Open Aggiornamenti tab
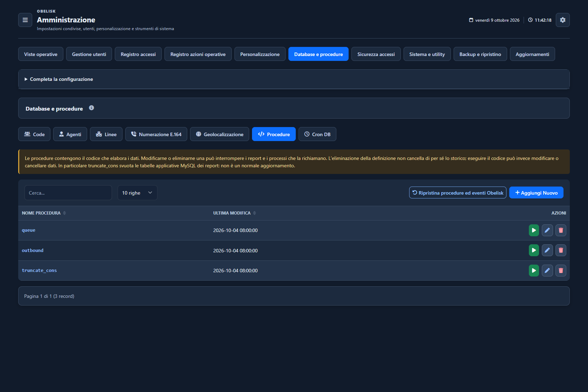The height and width of the screenshot is (392, 588). click(532, 54)
